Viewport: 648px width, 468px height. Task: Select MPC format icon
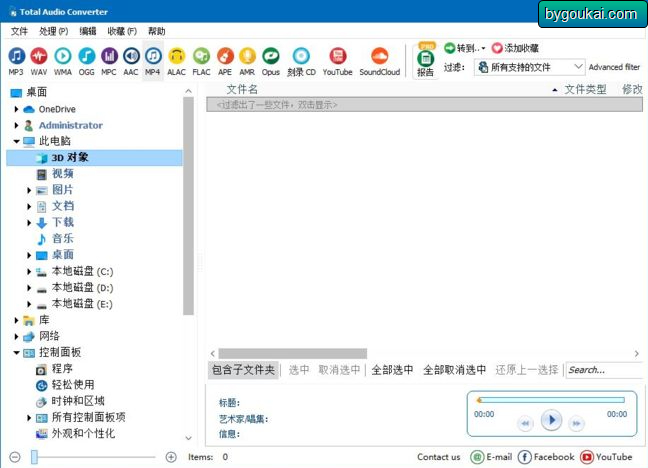109,61
